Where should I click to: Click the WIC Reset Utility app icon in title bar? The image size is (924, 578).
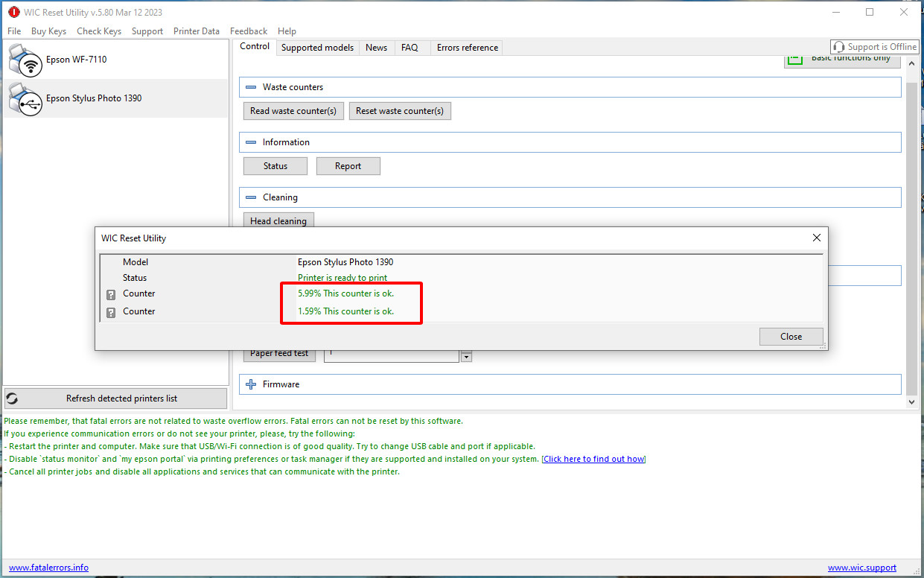click(x=13, y=12)
